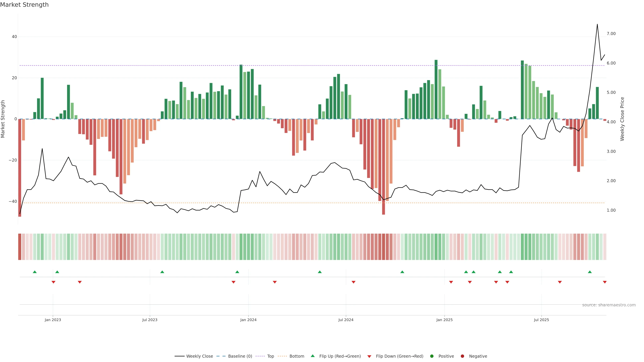Click the flip-down triangle right after Jul 2024
Screen dimensions: 644x362
[x=354, y=282]
